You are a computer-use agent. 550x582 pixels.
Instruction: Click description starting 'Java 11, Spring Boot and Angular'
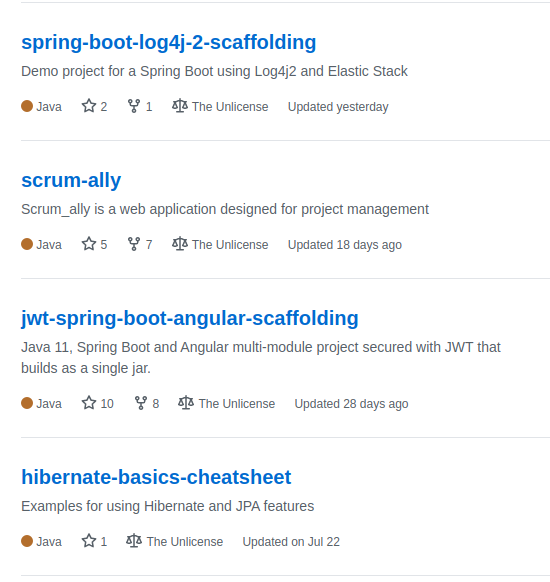click(261, 358)
